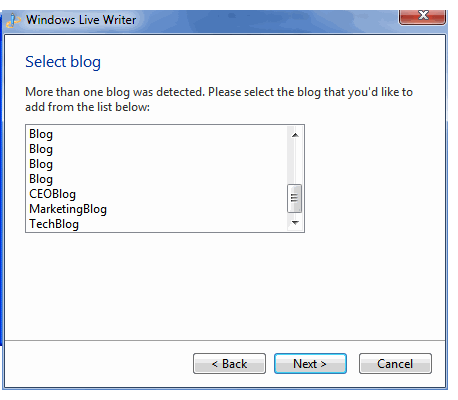Click the Select blog heading
Screen dimensions: 458x400
click(x=63, y=62)
